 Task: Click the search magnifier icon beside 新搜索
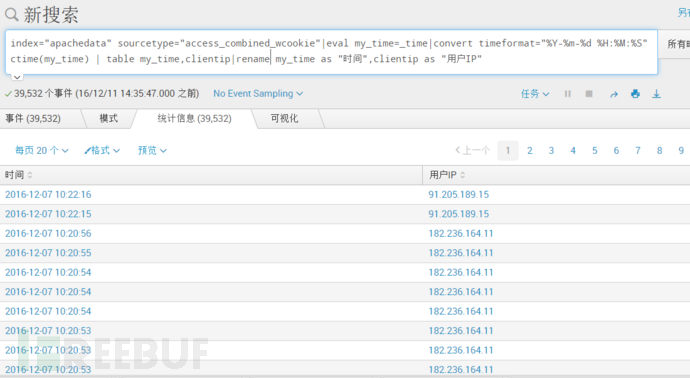11,15
